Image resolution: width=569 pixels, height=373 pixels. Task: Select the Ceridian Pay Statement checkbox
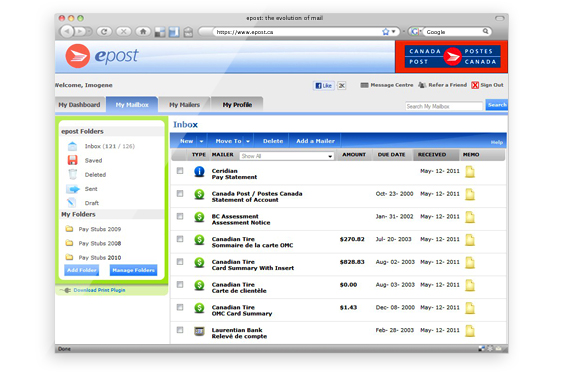pos(180,171)
